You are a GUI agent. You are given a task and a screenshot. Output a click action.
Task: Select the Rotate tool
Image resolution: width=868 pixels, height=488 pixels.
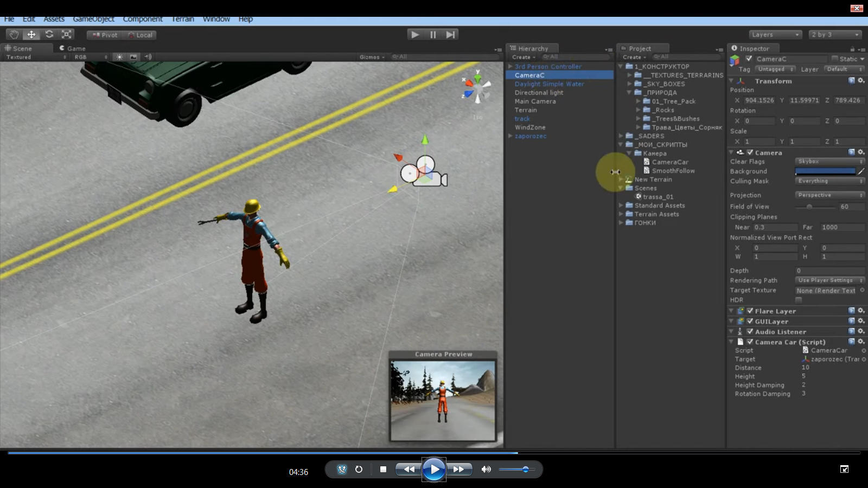[49, 34]
